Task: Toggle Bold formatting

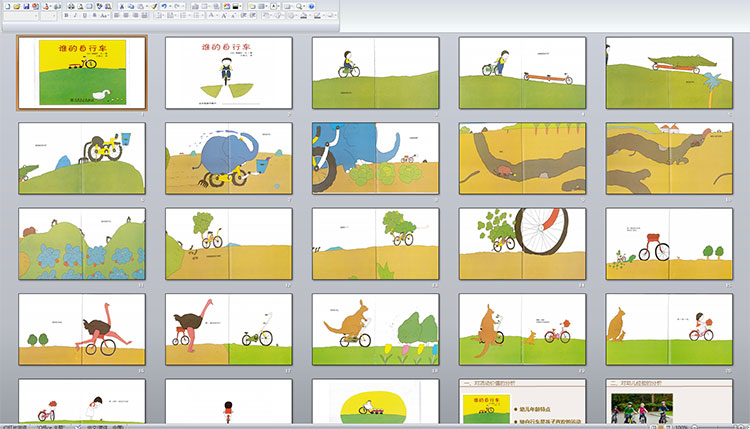Action: pos(66,15)
